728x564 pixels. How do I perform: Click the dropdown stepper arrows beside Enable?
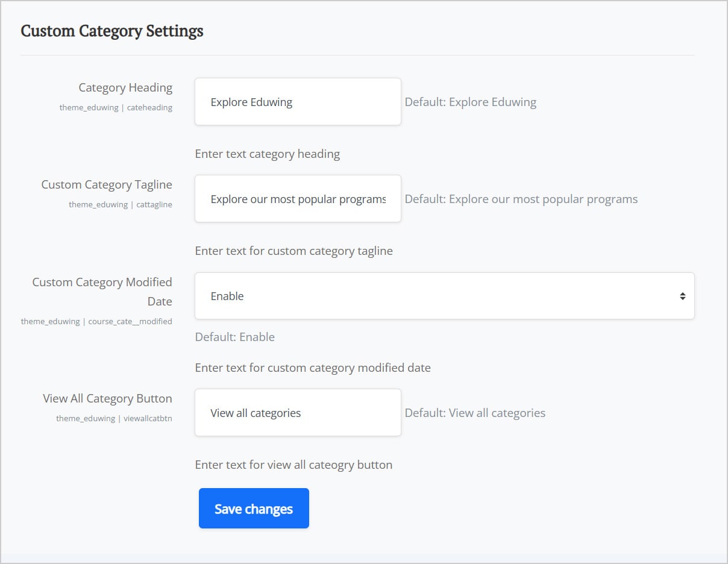(683, 296)
